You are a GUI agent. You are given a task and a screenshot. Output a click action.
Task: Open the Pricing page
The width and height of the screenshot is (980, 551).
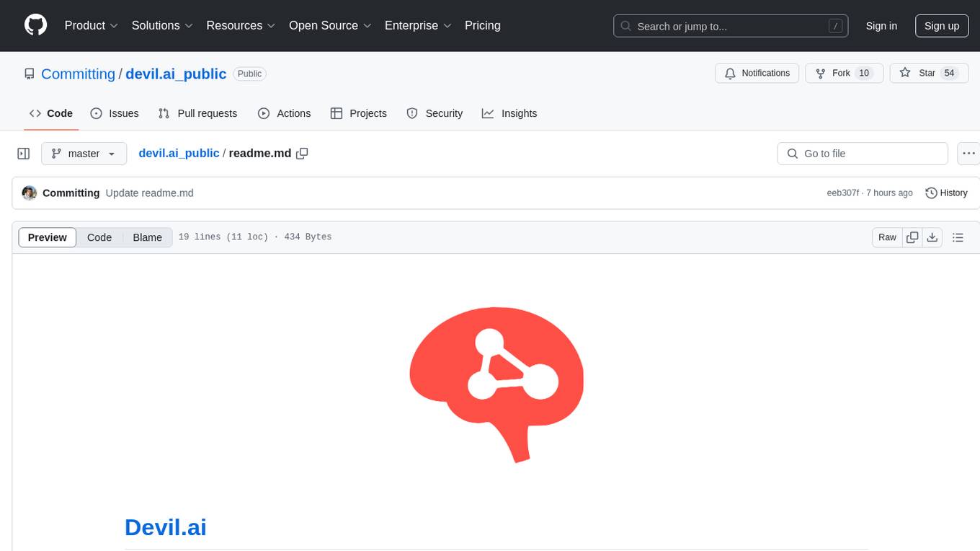pos(483,25)
